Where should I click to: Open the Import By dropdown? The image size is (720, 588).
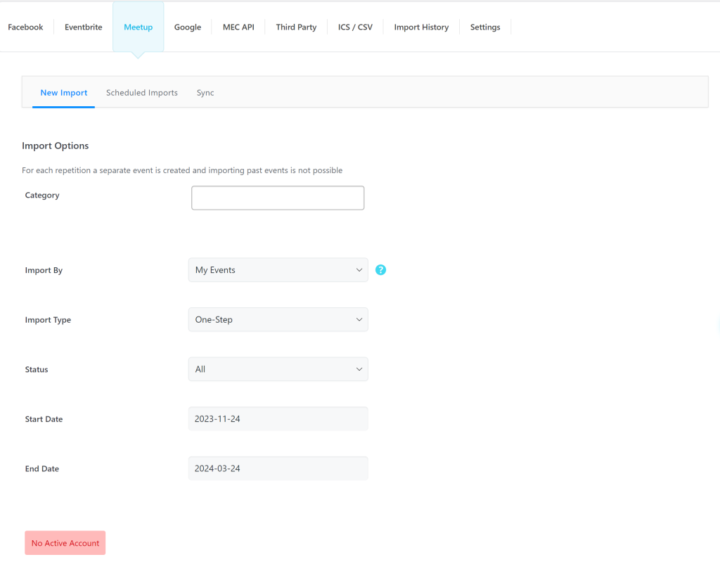[x=278, y=269]
